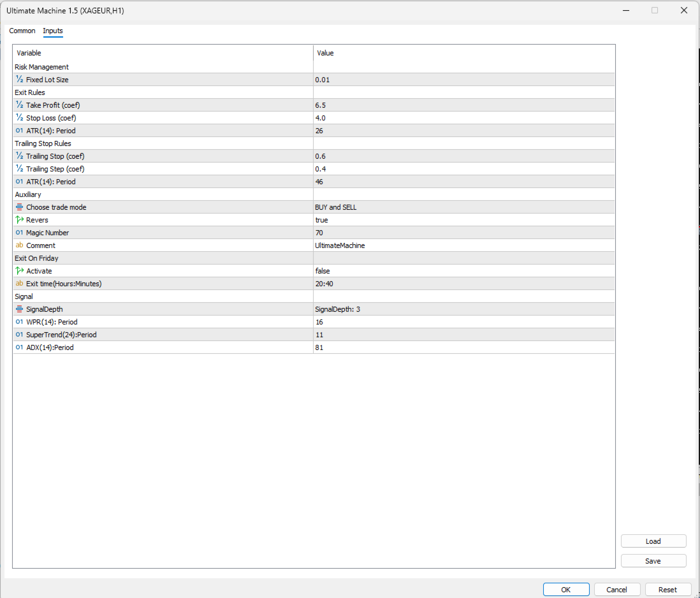Edit the exit time value 20:40
Screen dimensions: 700x598
464,284
